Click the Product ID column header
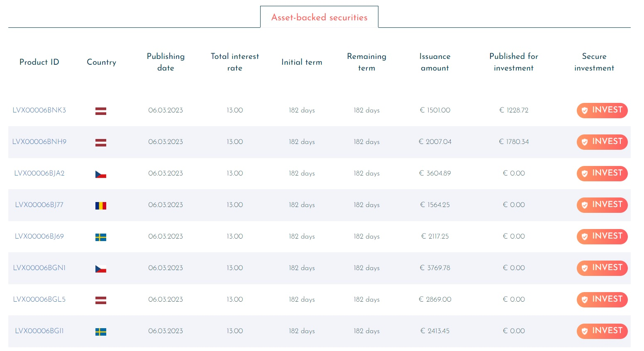 coord(39,62)
